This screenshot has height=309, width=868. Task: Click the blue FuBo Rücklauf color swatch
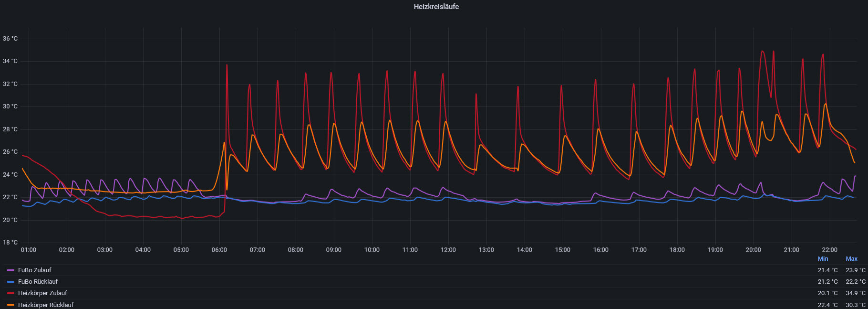point(10,282)
